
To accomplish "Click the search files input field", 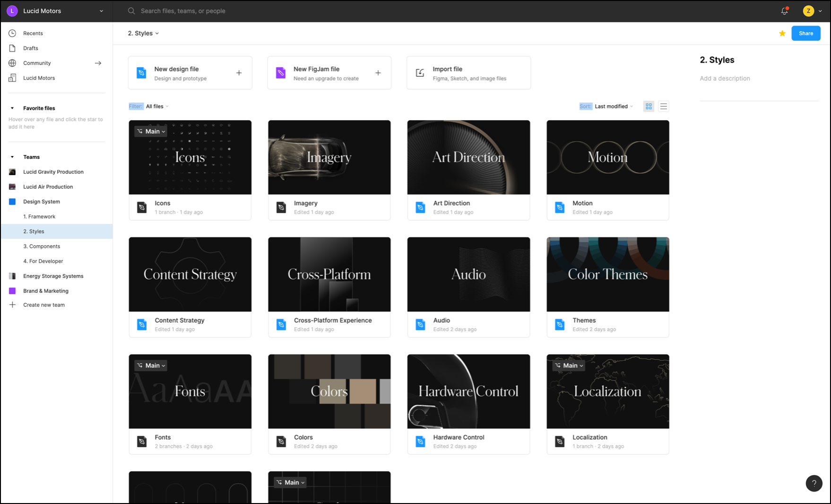I will tap(183, 11).
